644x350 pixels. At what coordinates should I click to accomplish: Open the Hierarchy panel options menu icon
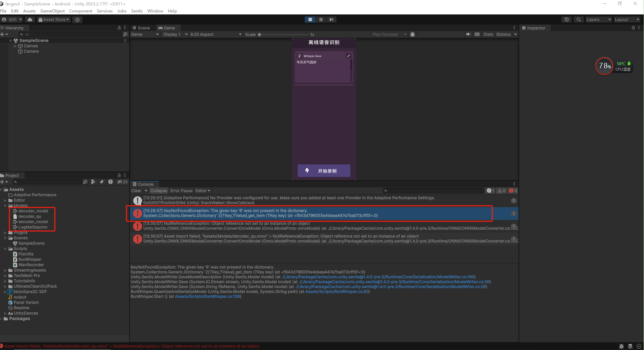click(x=125, y=28)
